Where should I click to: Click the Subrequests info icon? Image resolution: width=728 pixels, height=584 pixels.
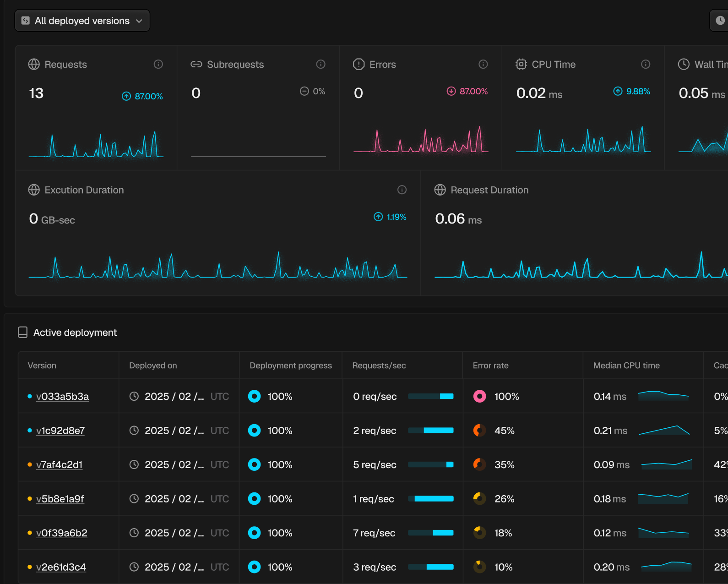click(x=321, y=64)
